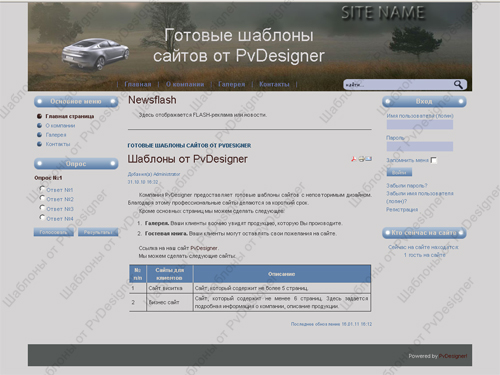Click the print article icon

pyautogui.click(x=361, y=159)
